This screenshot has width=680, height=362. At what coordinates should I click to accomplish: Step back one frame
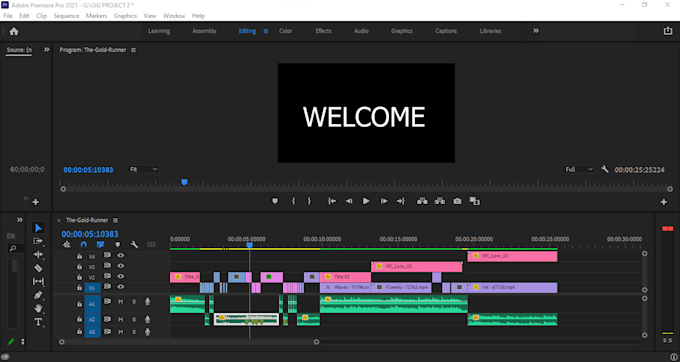click(349, 201)
